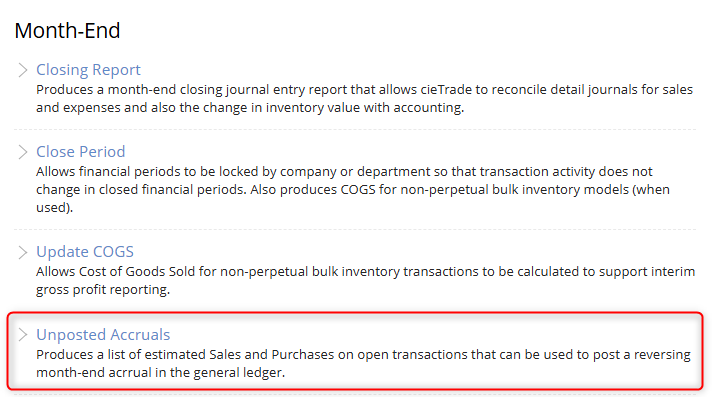Click the Month-End page heading
The height and width of the screenshot is (397, 712).
pos(67,30)
